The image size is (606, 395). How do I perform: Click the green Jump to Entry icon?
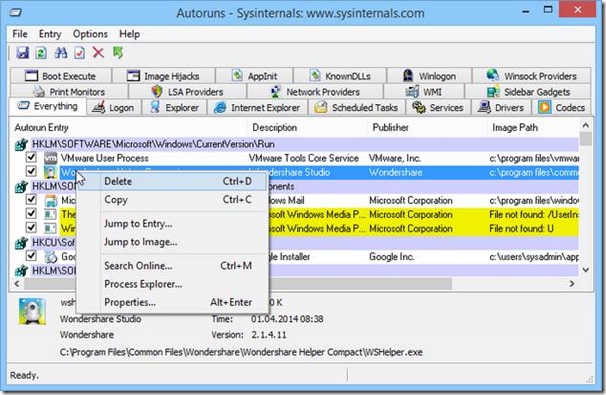point(118,53)
